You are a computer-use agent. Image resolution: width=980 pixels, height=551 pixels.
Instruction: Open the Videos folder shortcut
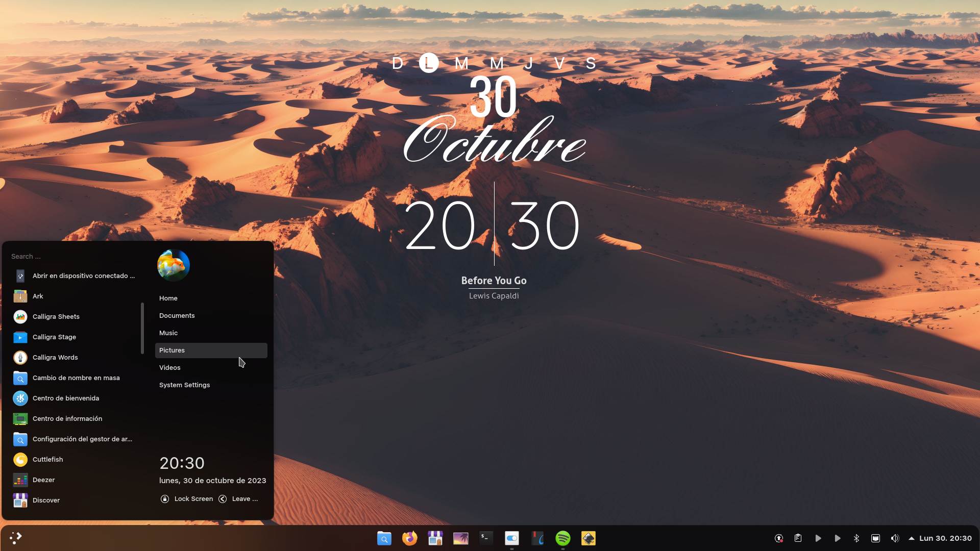pyautogui.click(x=211, y=368)
